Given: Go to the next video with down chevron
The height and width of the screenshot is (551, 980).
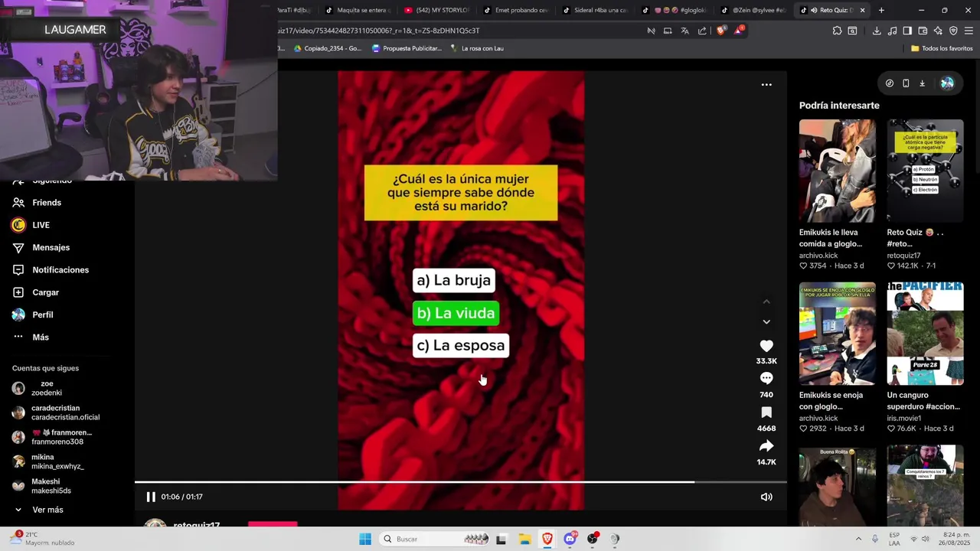Looking at the screenshot, I should point(766,321).
